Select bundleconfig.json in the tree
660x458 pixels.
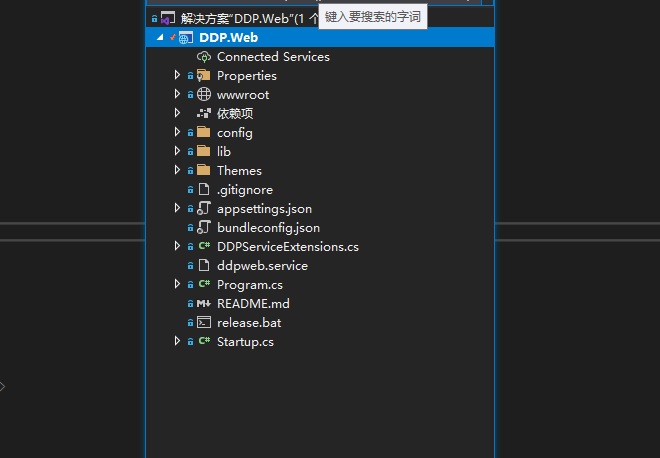pos(268,228)
